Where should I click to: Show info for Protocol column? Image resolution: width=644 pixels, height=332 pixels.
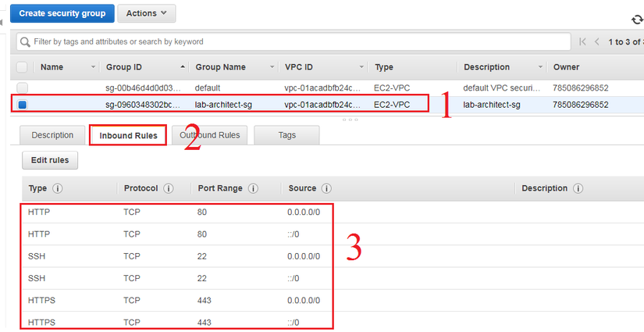pyautogui.click(x=169, y=188)
